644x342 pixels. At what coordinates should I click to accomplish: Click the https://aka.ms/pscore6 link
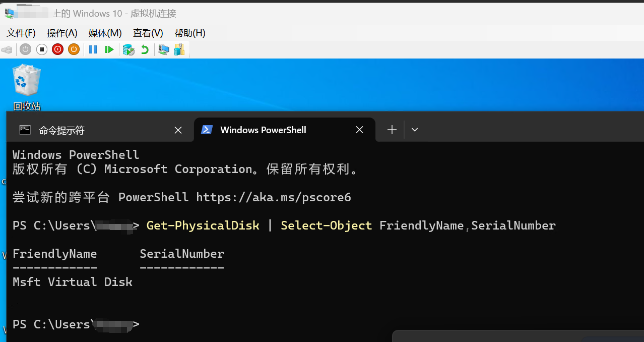(274, 197)
